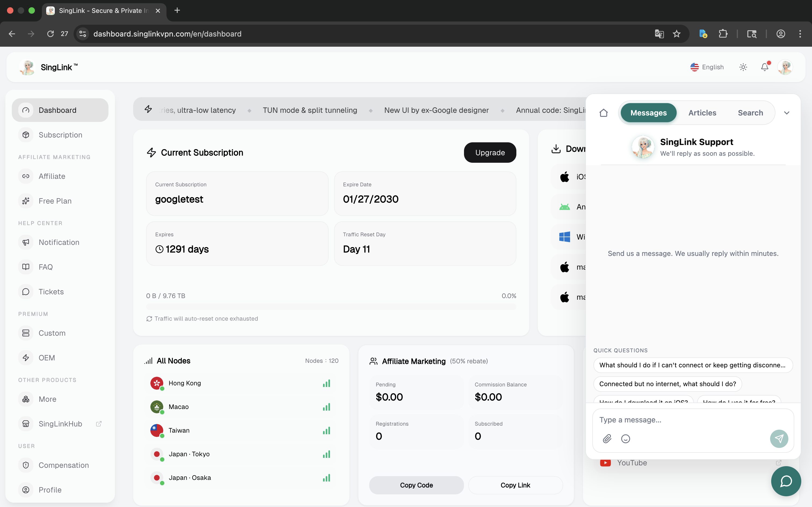
Task: Click the Hong Kong signal strength icon
Action: click(x=327, y=383)
